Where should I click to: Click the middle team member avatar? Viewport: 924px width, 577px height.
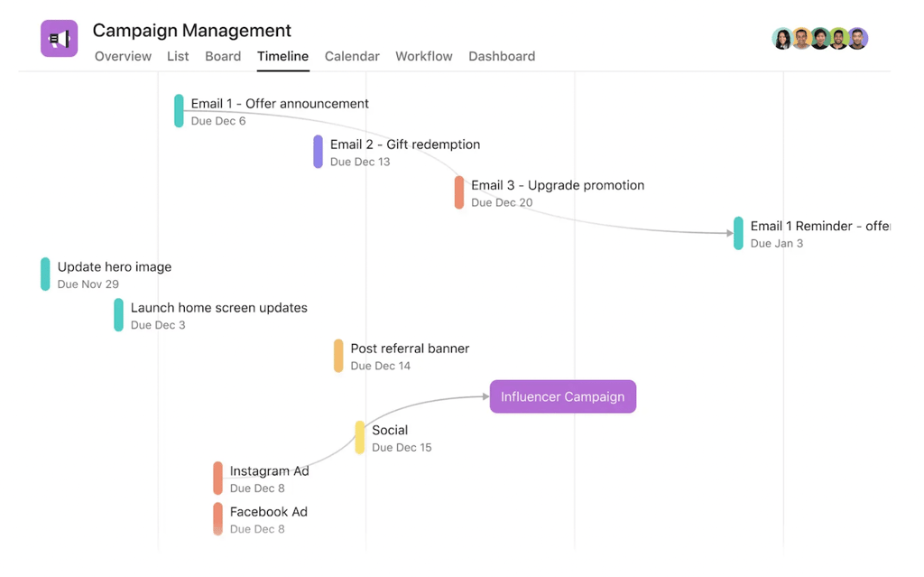pyautogui.click(x=819, y=38)
